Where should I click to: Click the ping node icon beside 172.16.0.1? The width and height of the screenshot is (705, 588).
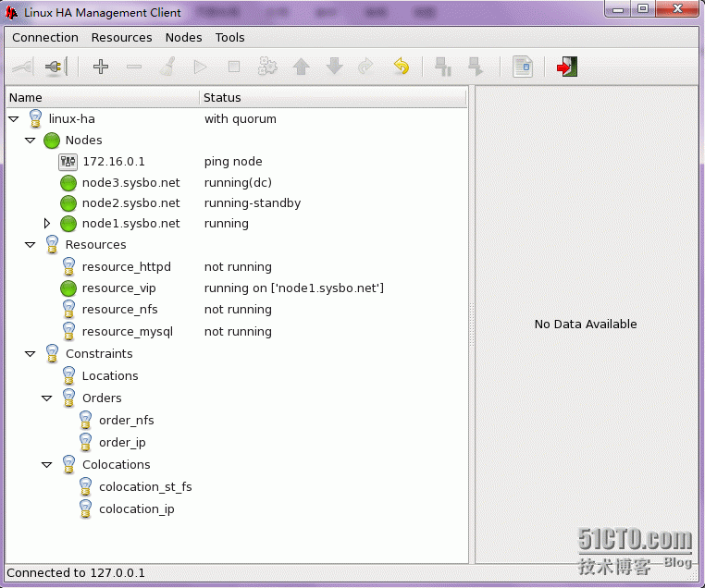click(68, 161)
